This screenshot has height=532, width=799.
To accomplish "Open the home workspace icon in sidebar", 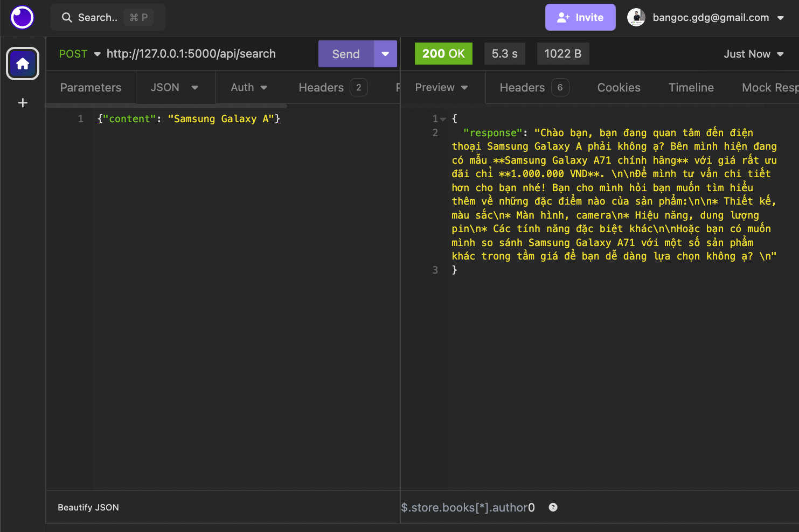I will point(23,64).
